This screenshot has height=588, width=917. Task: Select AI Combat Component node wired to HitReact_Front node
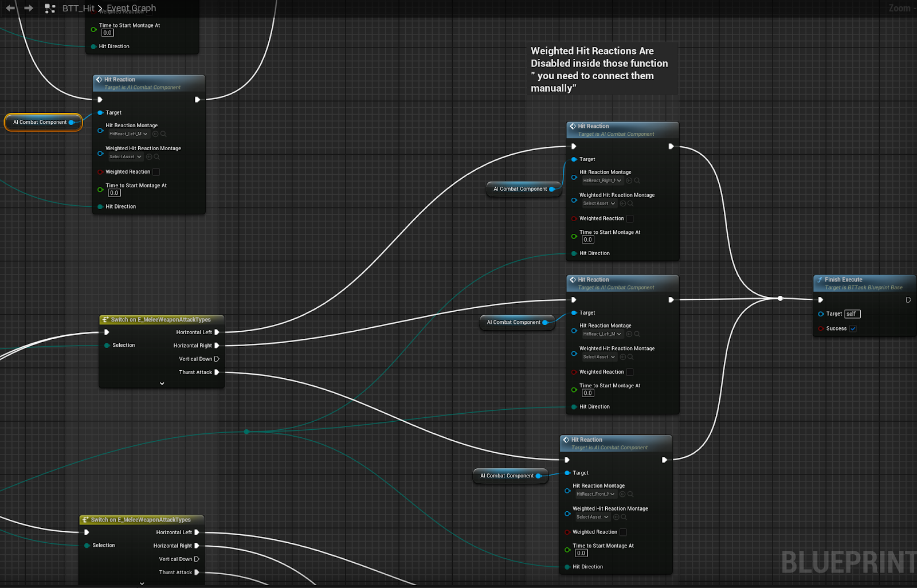click(x=510, y=476)
